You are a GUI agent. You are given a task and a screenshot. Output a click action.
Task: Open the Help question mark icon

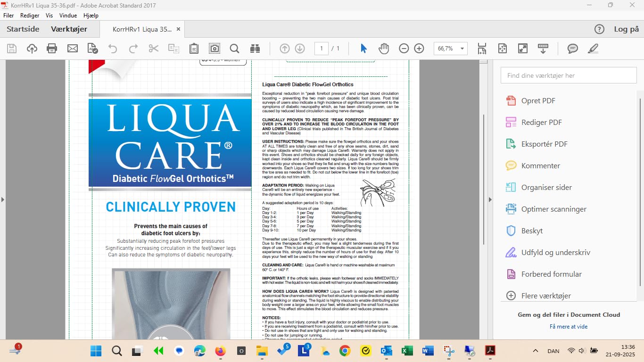(x=599, y=29)
